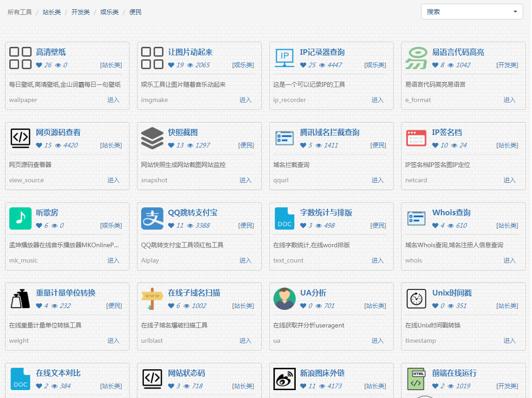
Task: Click the Whois查询 window icon
Action: 416,218
